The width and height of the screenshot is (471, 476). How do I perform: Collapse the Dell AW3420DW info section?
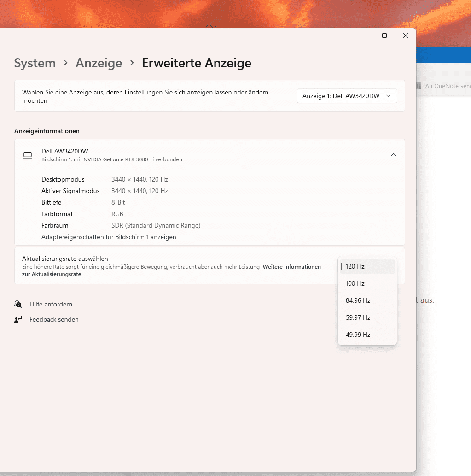click(393, 155)
